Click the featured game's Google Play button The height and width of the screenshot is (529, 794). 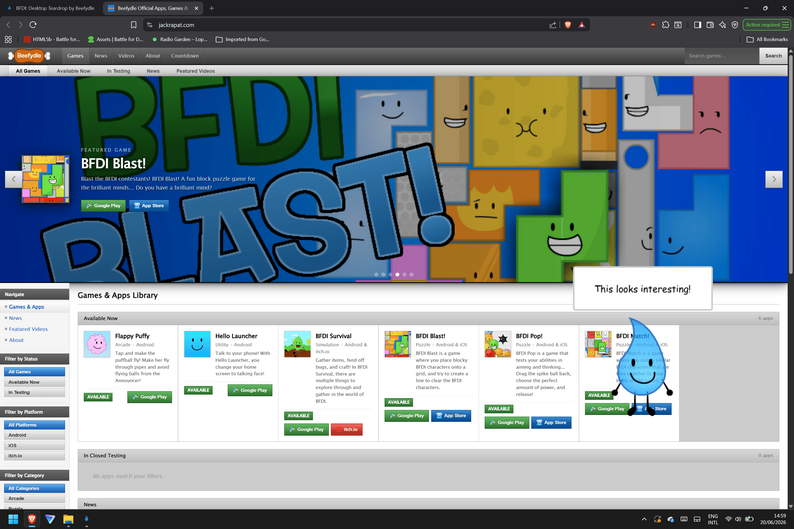[103, 206]
